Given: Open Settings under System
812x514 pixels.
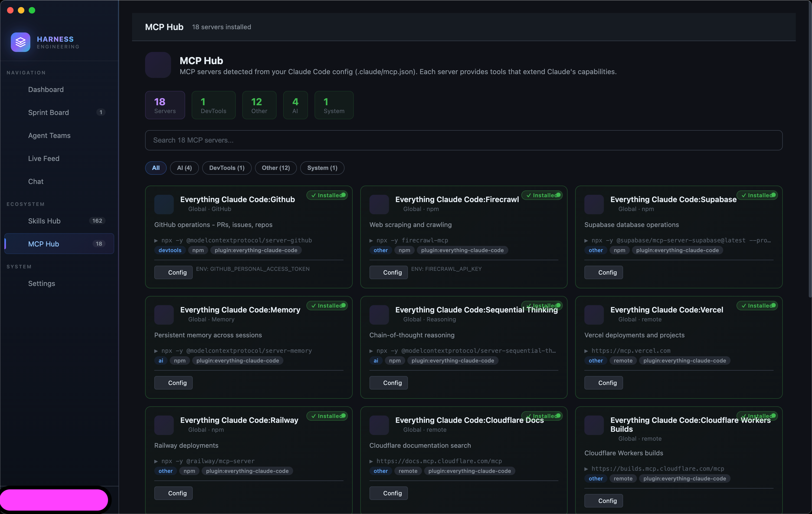Looking at the screenshot, I should (x=59, y=284).
